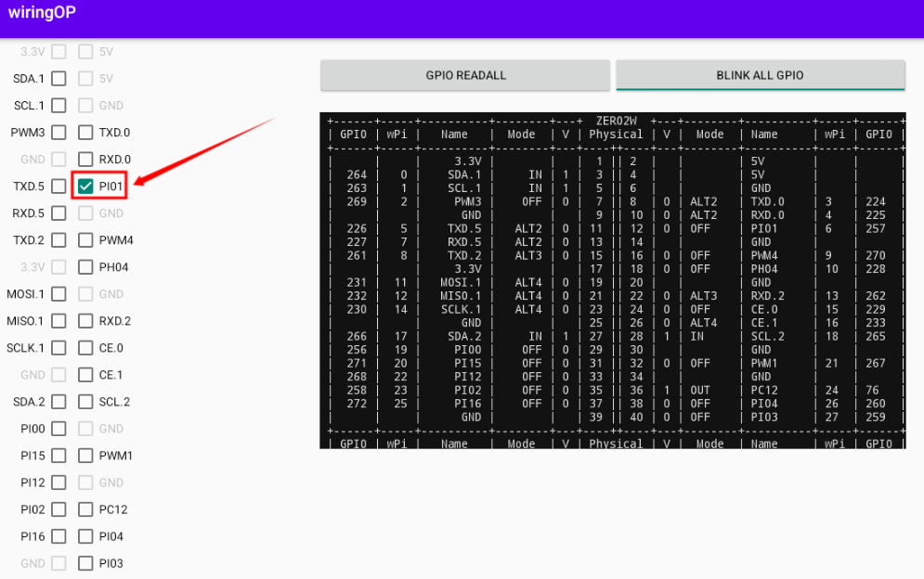Check the CE.1 pin checkbox
Screen dimensions: 924x579
pos(85,375)
